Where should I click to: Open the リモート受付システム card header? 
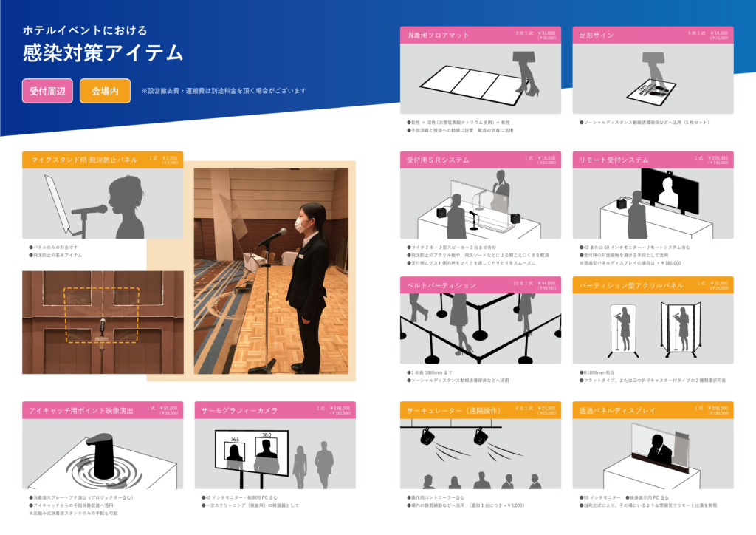pyautogui.click(x=653, y=160)
